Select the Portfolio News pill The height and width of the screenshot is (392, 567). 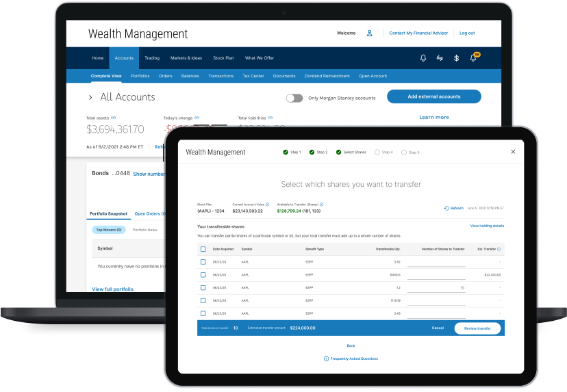click(144, 230)
